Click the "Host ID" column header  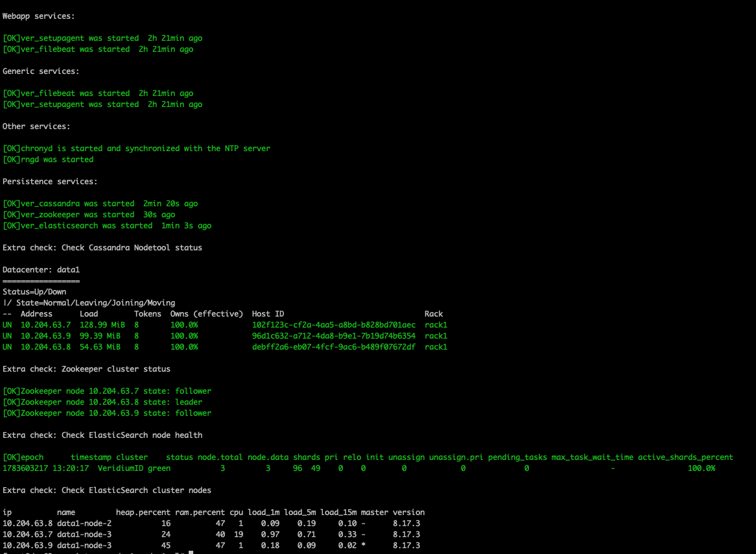click(268, 314)
